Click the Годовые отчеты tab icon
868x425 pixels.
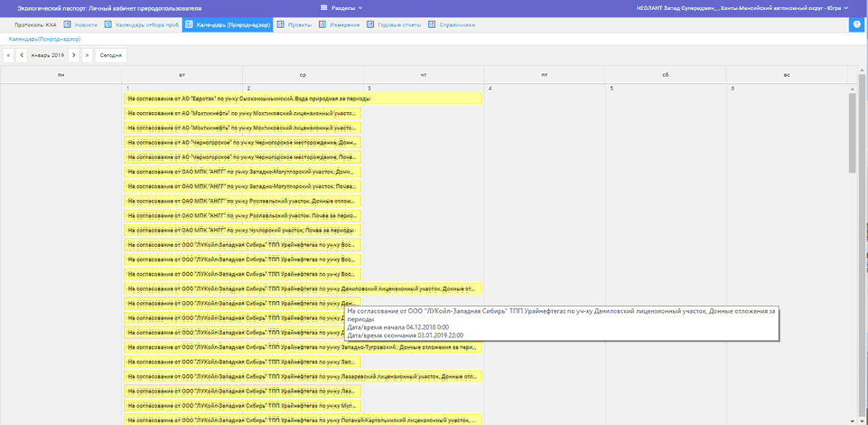pyautogui.click(x=371, y=25)
